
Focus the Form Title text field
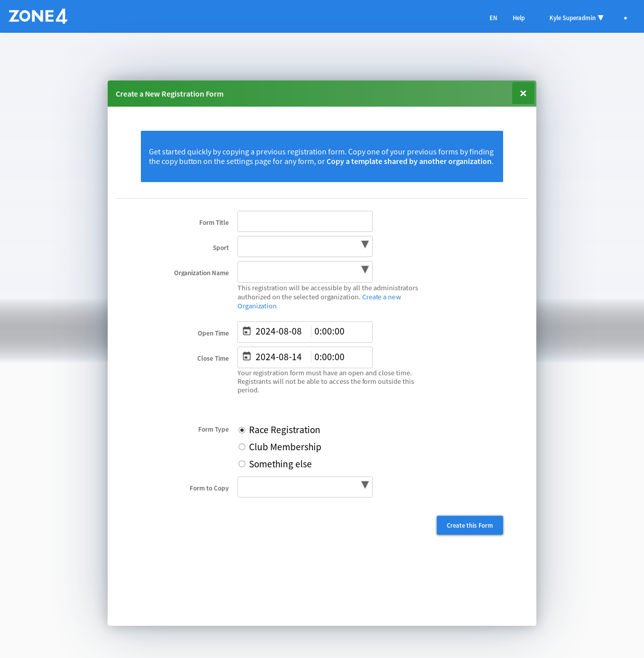click(305, 221)
